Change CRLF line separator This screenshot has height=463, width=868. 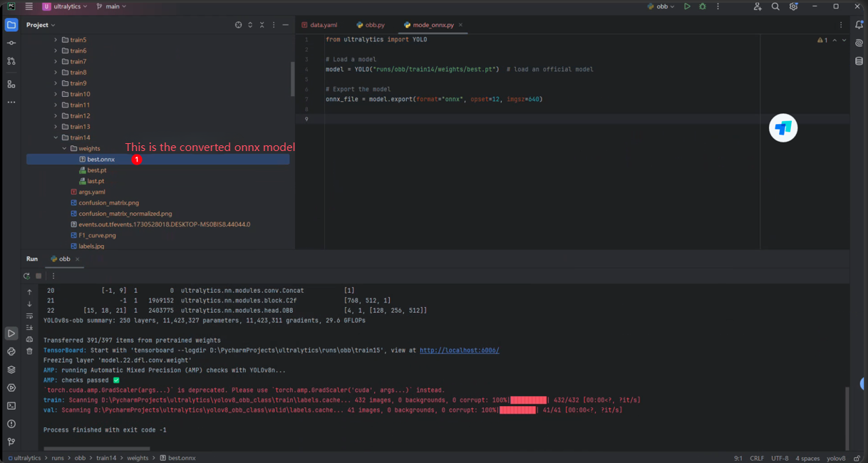coord(757,458)
